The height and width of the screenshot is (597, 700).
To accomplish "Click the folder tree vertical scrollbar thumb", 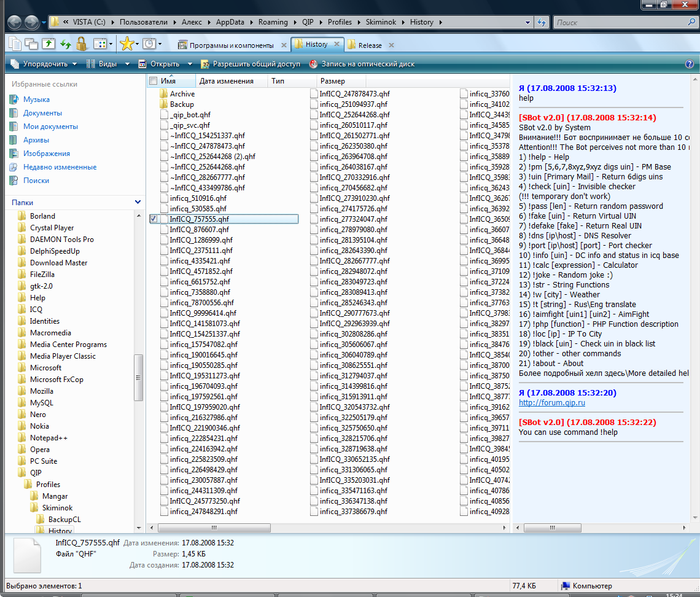I will coord(138,378).
